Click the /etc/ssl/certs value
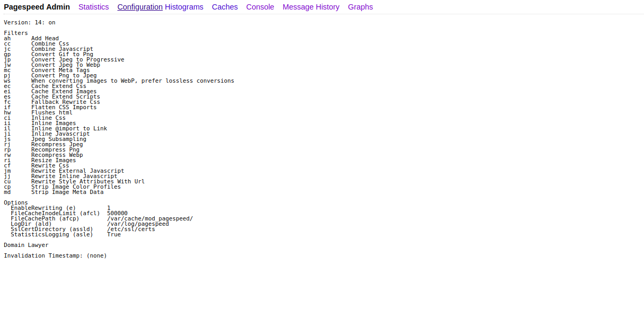 131,229
